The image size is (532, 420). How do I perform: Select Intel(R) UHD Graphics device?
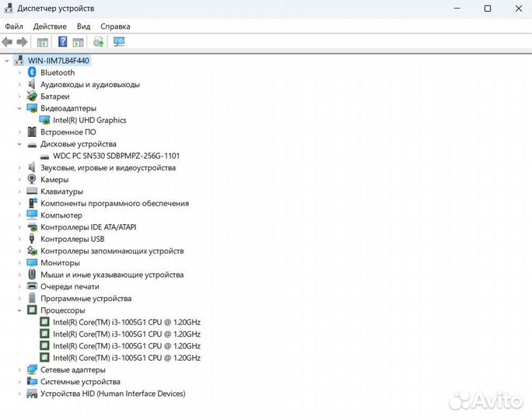coord(89,120)
